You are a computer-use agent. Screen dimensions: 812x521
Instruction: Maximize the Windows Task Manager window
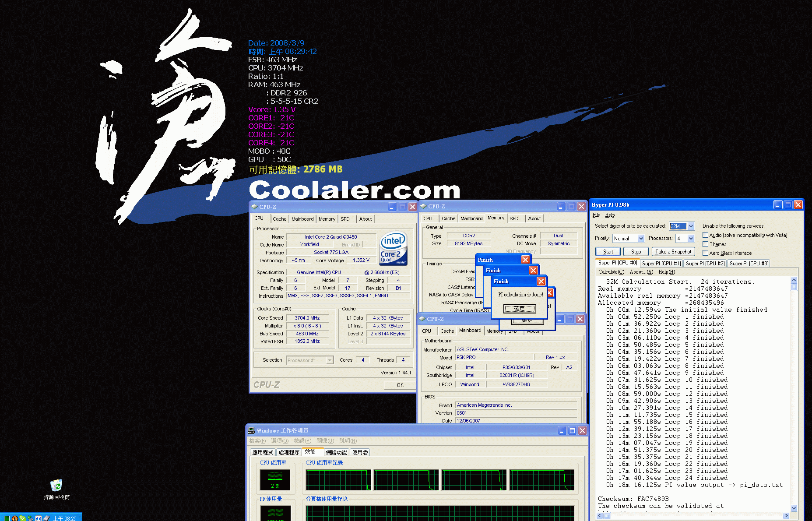click(572, 430)
